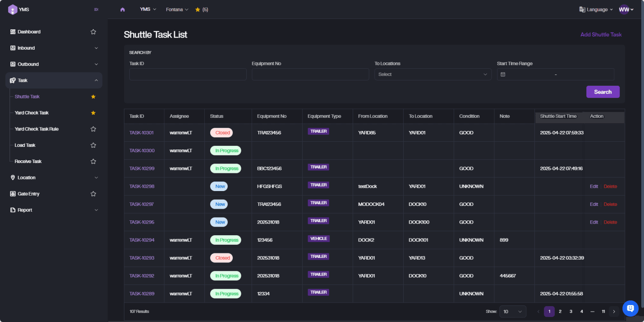Click the Task ID input field
The image size is (644, 322).
[188, 75]
